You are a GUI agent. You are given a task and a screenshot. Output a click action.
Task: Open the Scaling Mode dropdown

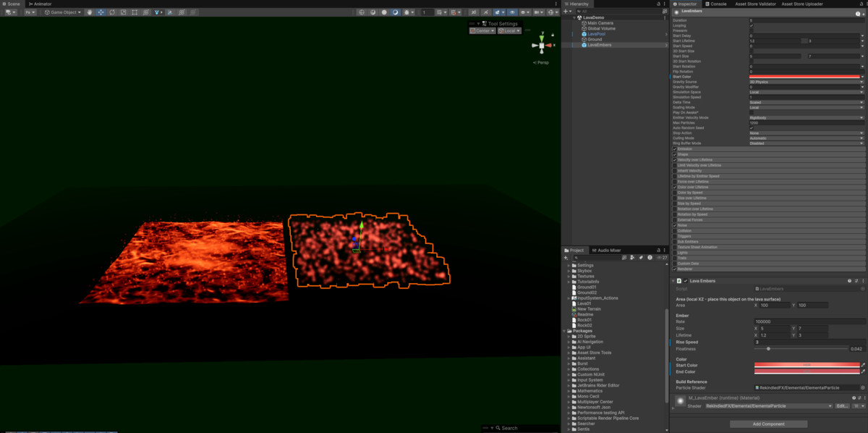pyautogui.click(x=807, y=107)
